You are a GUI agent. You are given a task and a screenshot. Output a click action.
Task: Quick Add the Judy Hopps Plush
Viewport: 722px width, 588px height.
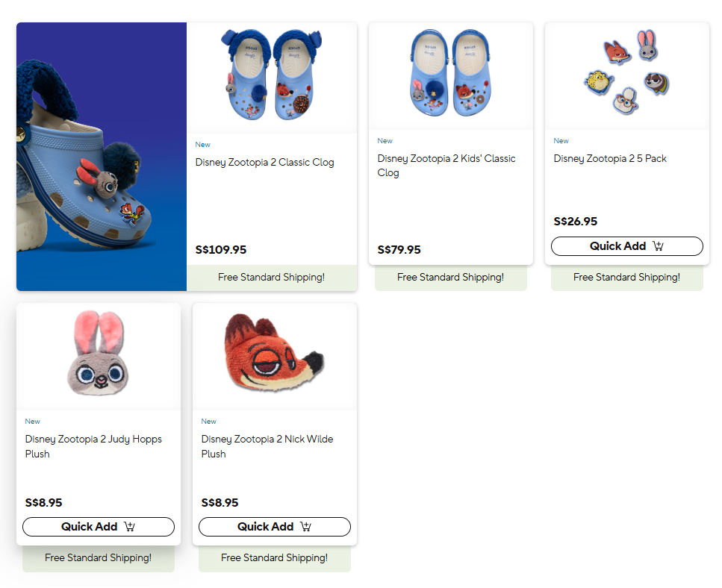click(99, 527)
